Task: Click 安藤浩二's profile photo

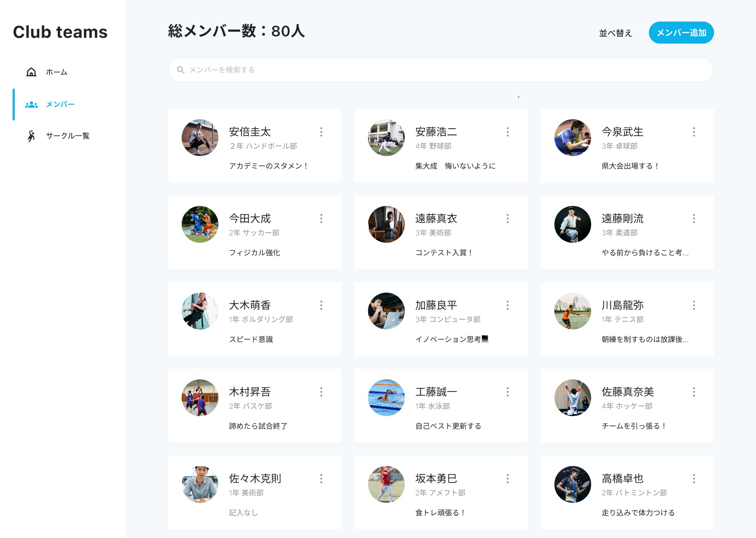Action: 386,138
